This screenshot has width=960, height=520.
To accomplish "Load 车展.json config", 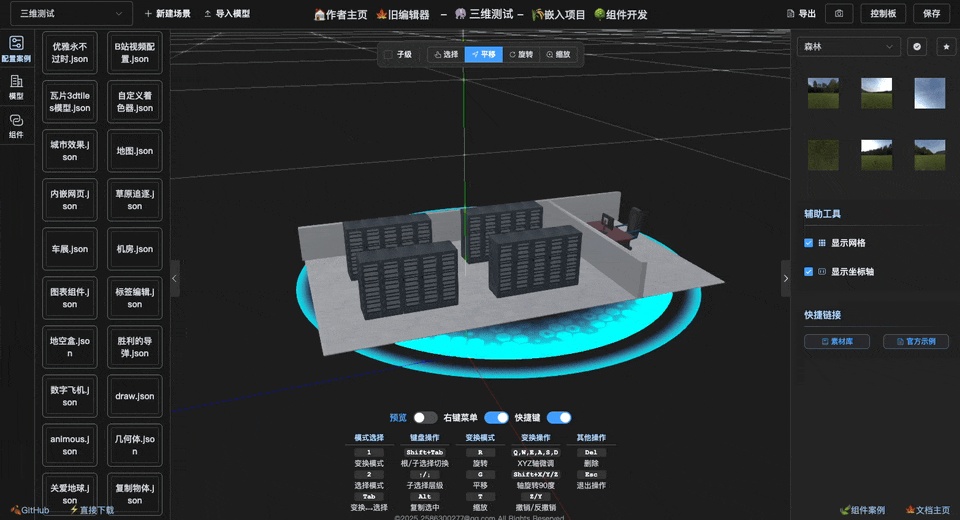I will [70, 249].
